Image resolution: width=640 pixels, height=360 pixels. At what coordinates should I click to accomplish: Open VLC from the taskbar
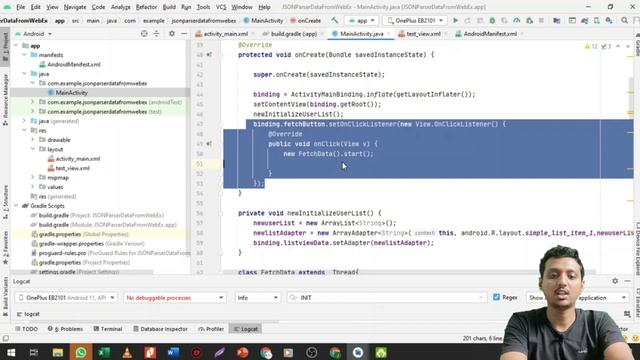click(x=127, y=352)
